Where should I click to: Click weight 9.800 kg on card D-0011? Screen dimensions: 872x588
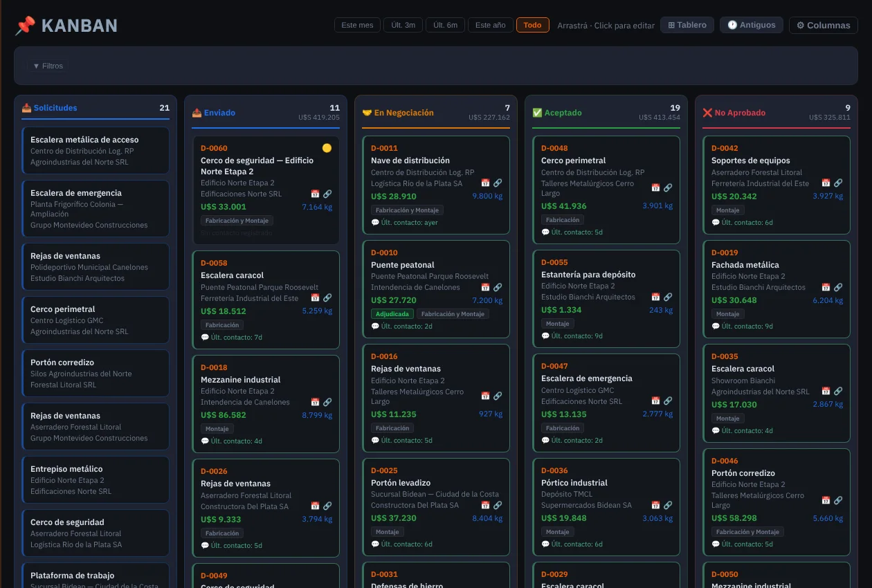click(487, 196)
